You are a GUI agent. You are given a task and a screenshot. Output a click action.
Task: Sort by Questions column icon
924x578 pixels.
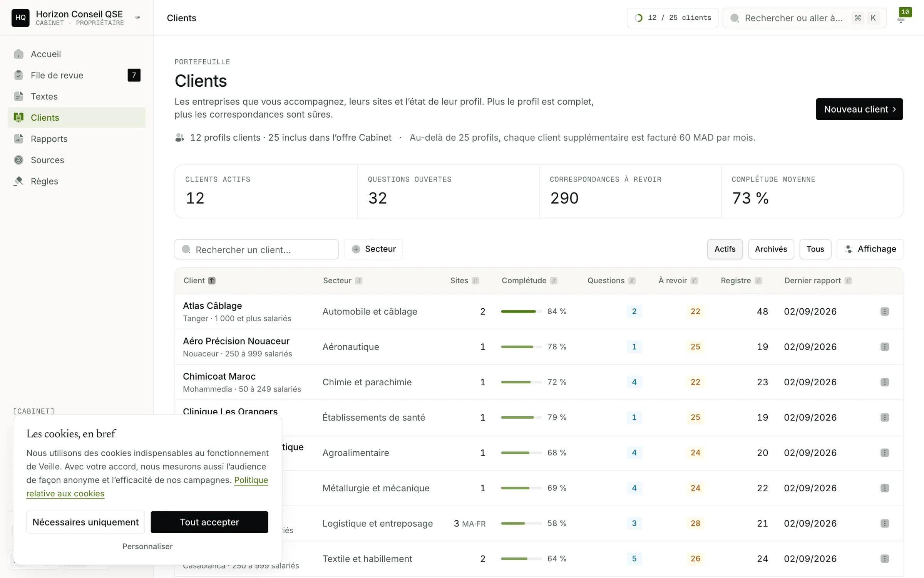click(x=632, y=281)
